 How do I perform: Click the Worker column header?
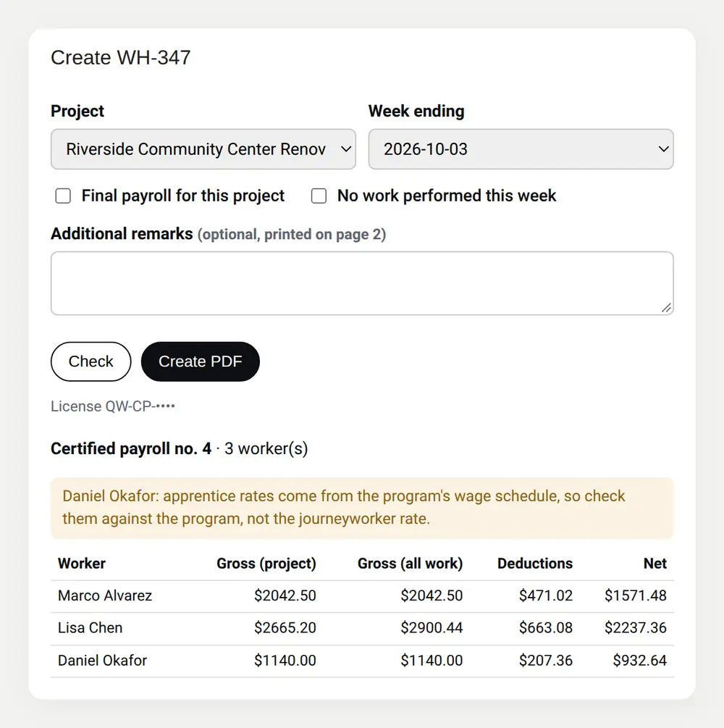[82, 563]
